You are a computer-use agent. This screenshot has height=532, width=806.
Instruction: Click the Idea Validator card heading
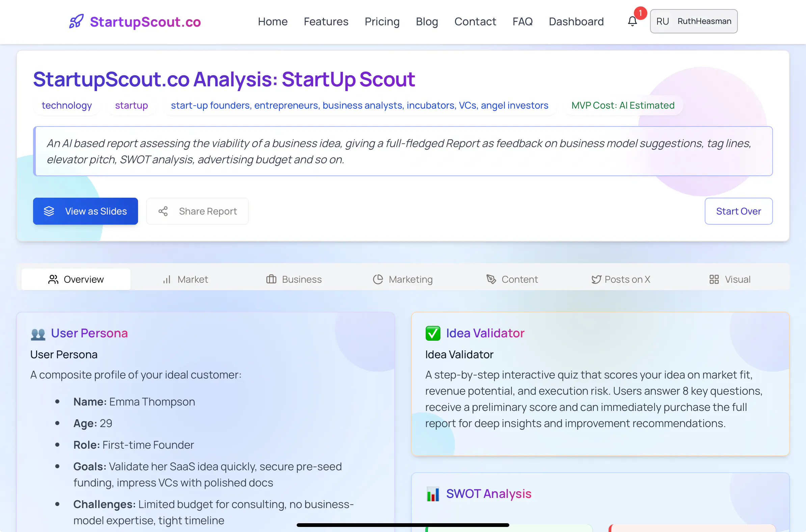click(485, 333)
